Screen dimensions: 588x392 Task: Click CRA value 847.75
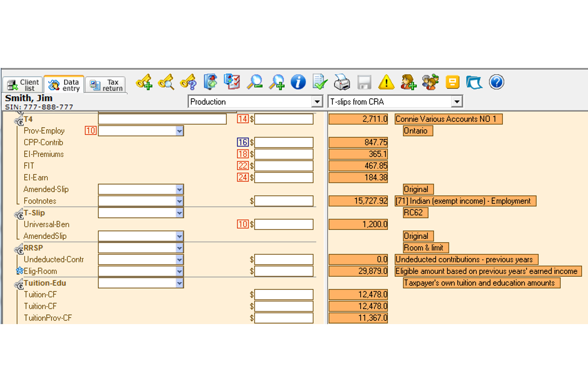pos(358,143)
